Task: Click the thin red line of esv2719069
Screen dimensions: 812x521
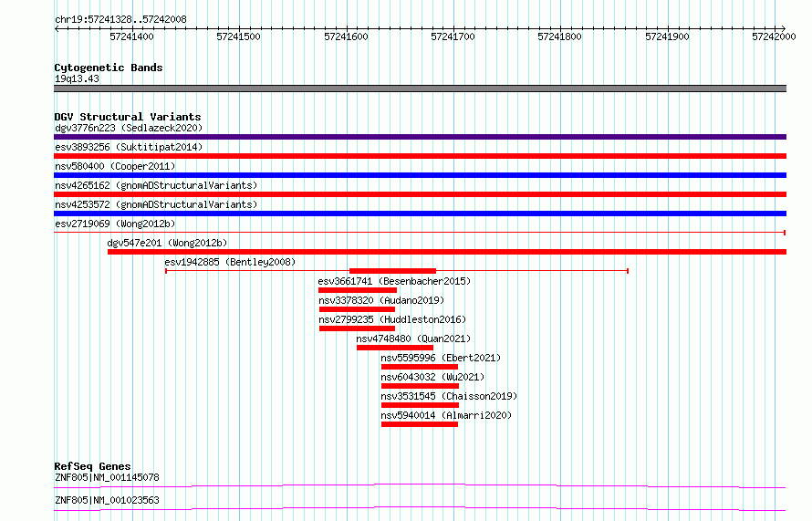Action: (x=420, y=233)
